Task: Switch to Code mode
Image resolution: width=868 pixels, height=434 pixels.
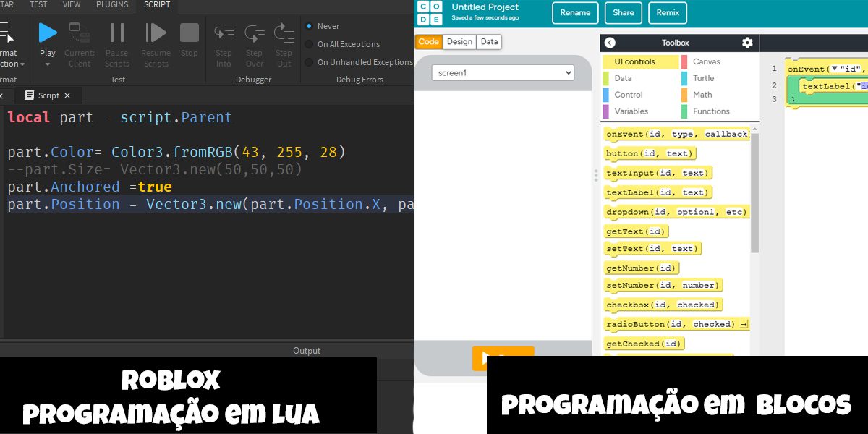Action: point(429,42)
